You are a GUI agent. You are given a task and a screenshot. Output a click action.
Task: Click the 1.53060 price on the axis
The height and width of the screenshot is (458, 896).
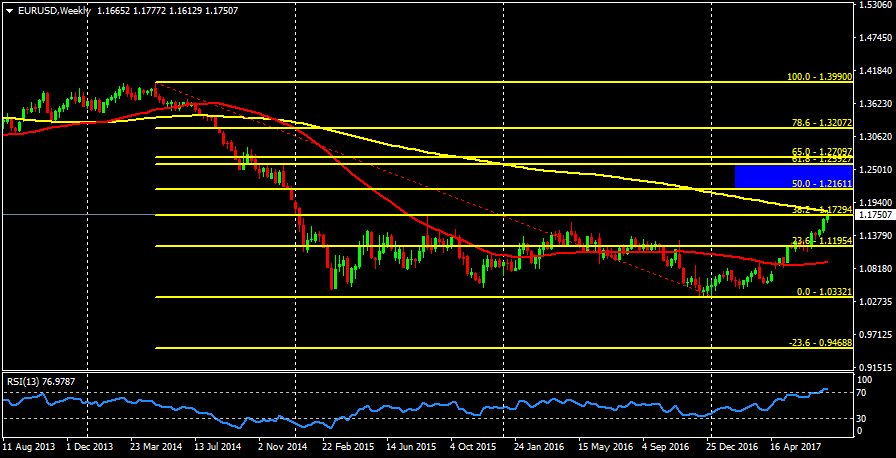tap(875, 6)
